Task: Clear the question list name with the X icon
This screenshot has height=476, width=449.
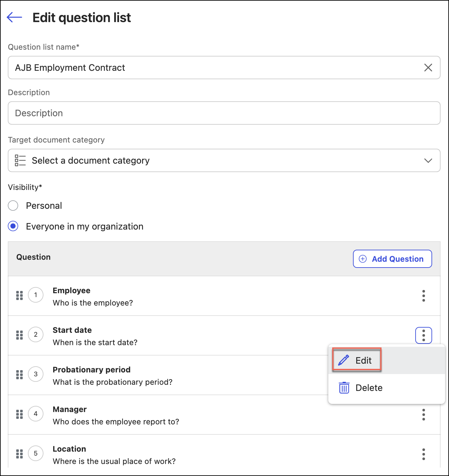Action: (428, 68)
